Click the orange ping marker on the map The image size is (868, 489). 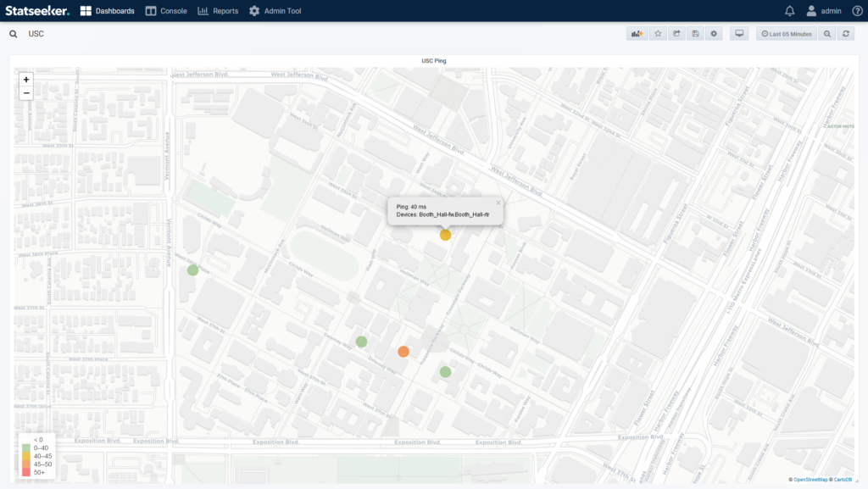tap(403, 352)
